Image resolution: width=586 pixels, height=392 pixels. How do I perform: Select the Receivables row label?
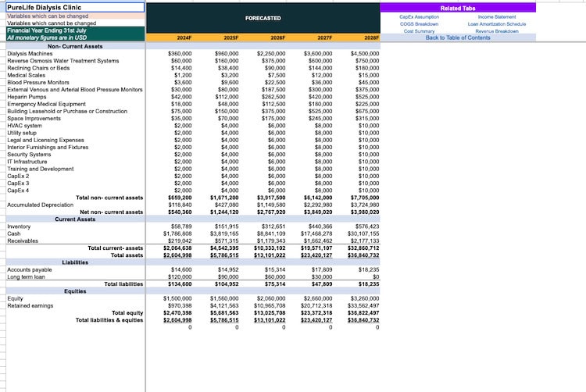(x=23, y=241)
